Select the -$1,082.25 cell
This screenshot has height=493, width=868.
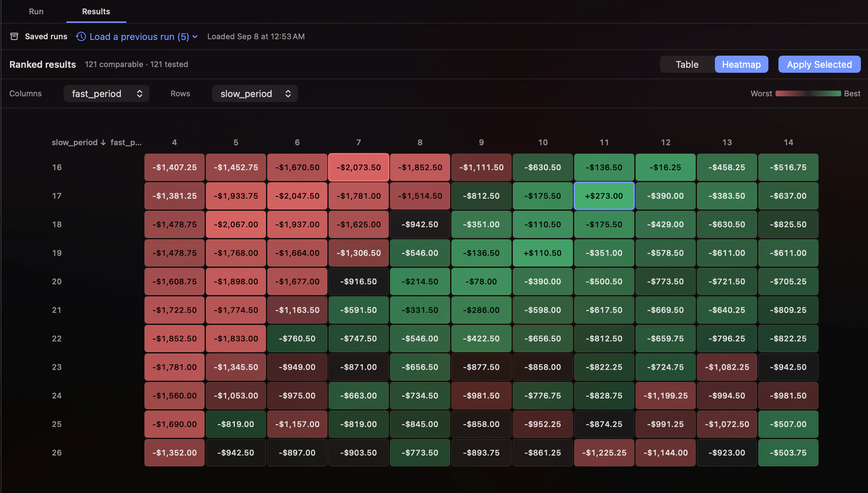pyautogui.click(x=727, y=367)
